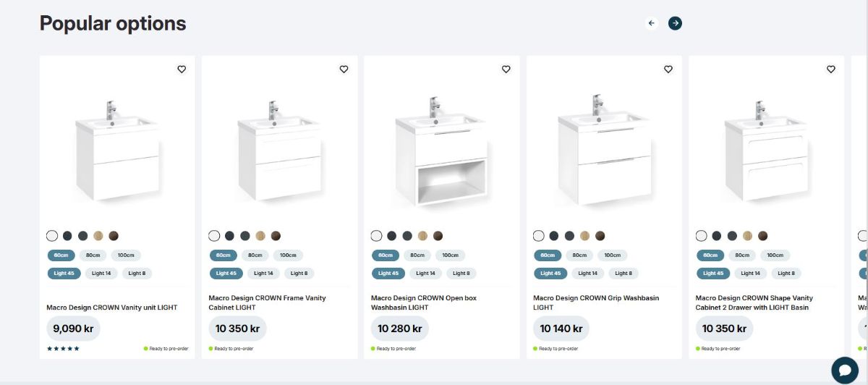Favorite the CROWN Vanity unit LIGHT
The height and width of the screenshot is (385, 868).
point(182,69)
